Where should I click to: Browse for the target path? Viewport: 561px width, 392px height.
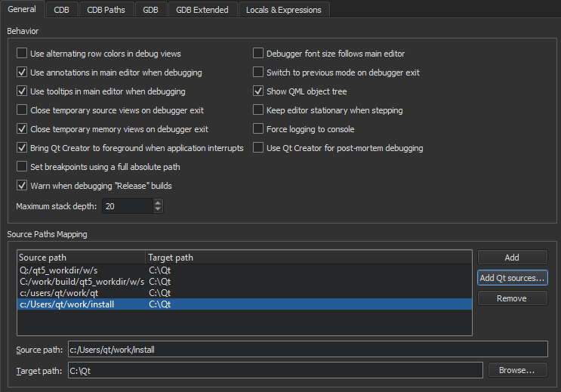tap(517, 370)
